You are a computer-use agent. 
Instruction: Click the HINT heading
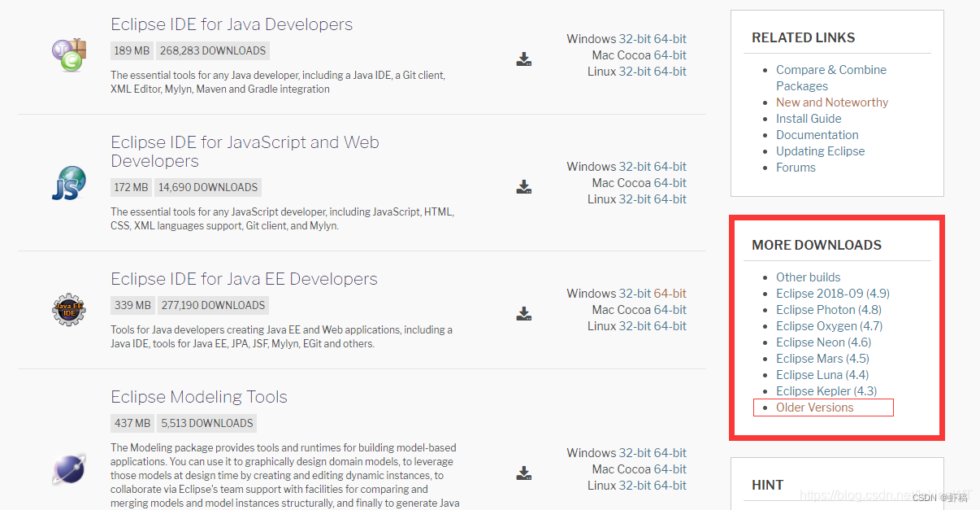click(768, 485)
